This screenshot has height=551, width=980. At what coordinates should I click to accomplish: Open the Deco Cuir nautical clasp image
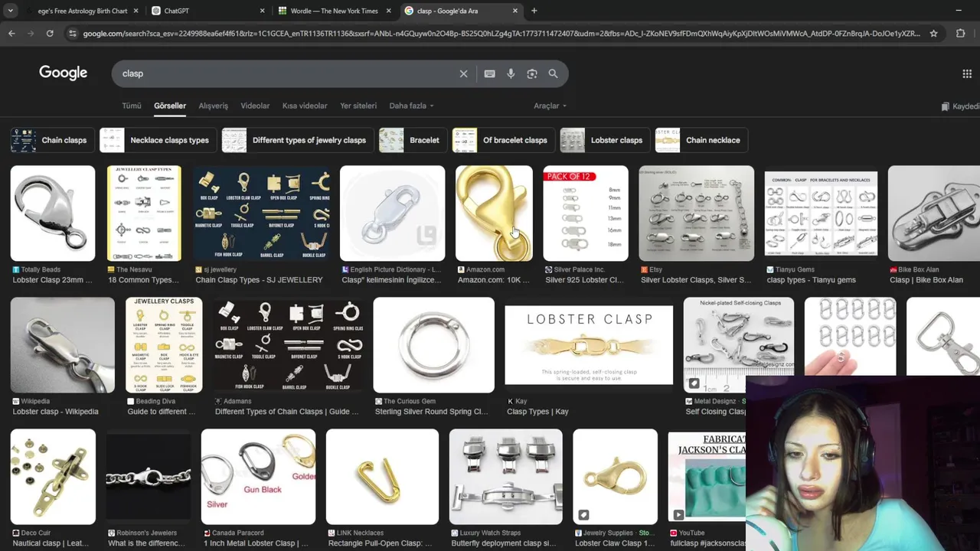[x=53, y=477]
